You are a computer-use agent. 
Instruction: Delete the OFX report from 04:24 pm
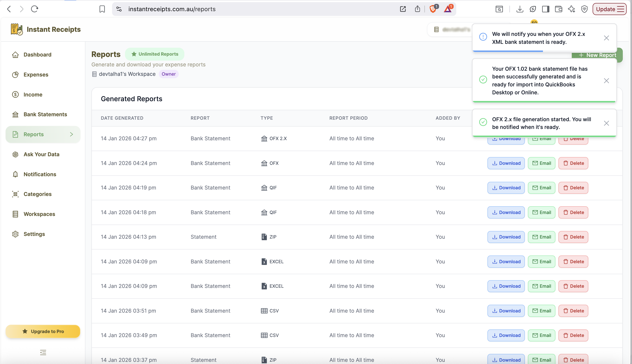tap(573, 163)
